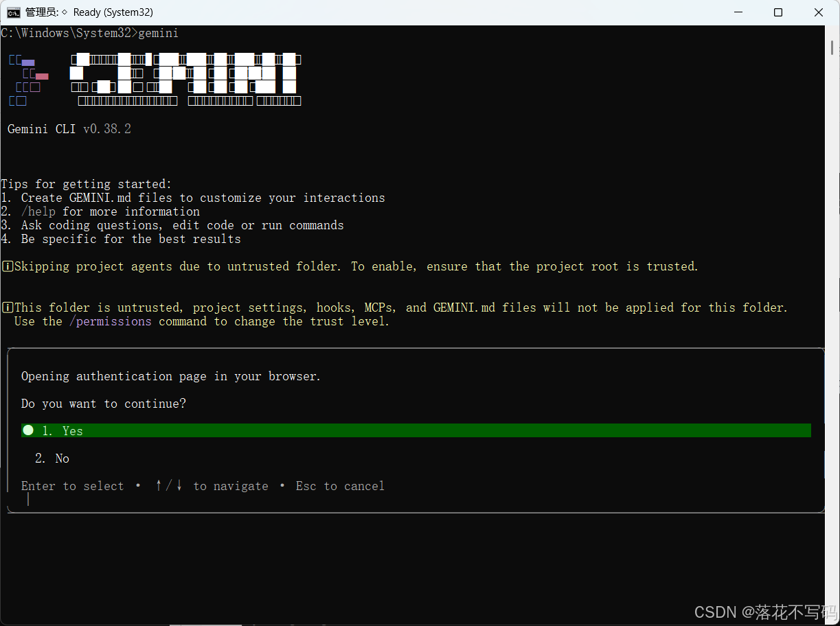Click the 'Gemini CLI v0.38.2' version text
This screenshot has width=840, height=626.
[69, 129]
